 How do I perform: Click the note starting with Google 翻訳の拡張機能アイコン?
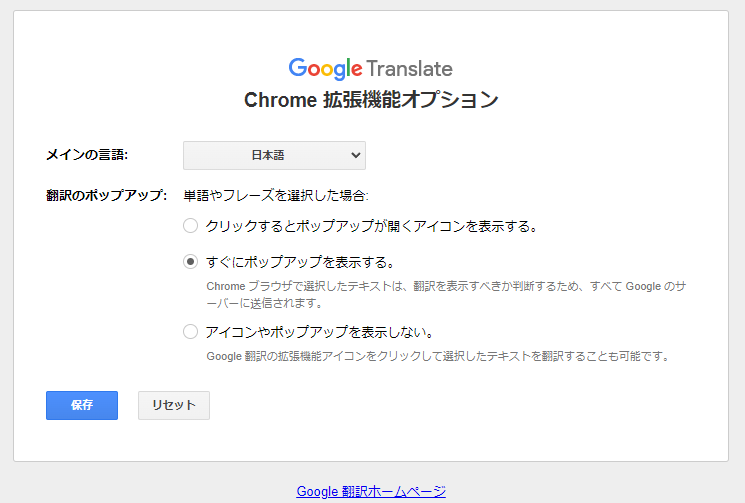click(x=438, y=356)
